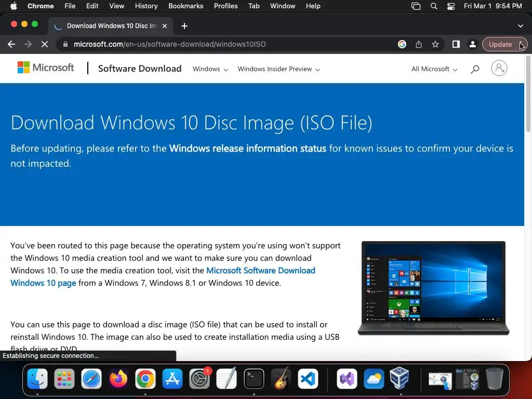Click the Software Download heading link

tap(140, 69)
